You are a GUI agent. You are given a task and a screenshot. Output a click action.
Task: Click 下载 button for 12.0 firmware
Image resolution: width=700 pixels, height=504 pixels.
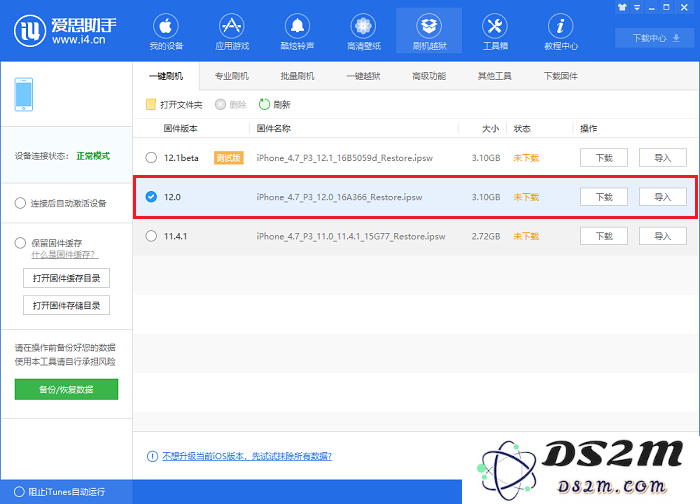click(604, 197)
